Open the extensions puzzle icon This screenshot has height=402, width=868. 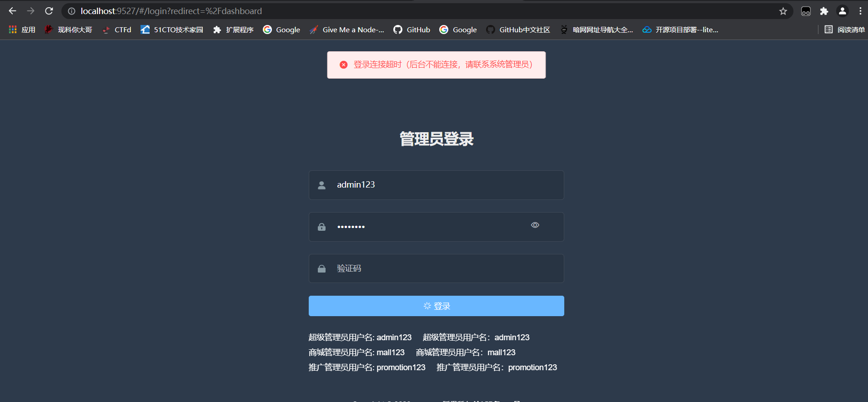[x=824, y=11]
